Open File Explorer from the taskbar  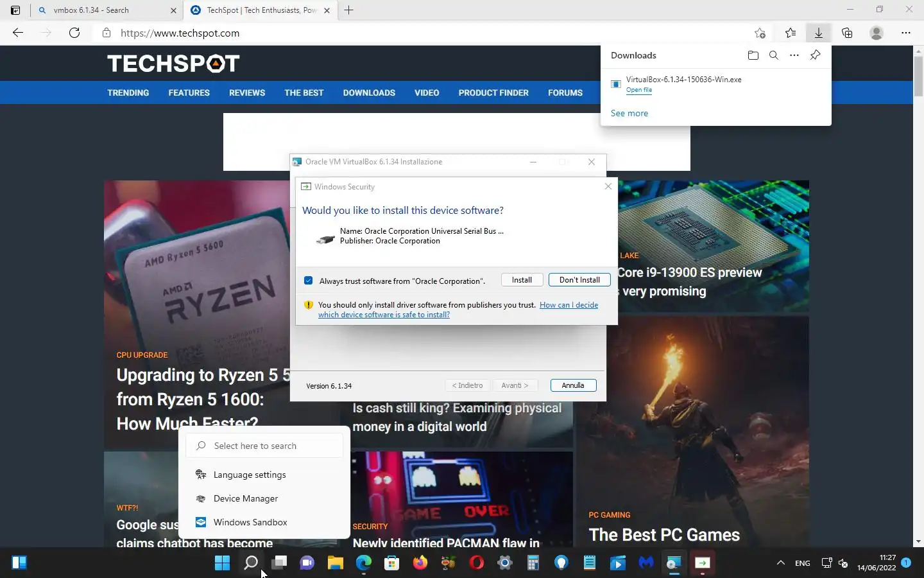coord(336,563)
